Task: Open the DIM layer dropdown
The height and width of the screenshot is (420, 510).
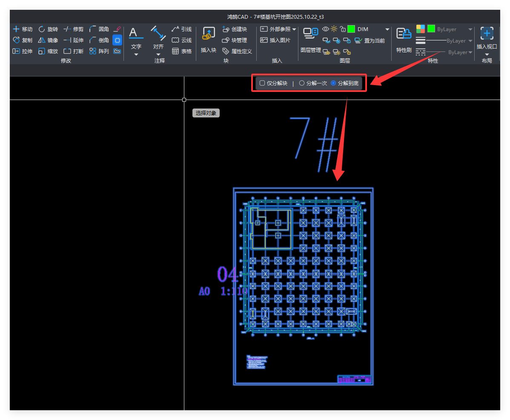Action: tap(387, 29)
